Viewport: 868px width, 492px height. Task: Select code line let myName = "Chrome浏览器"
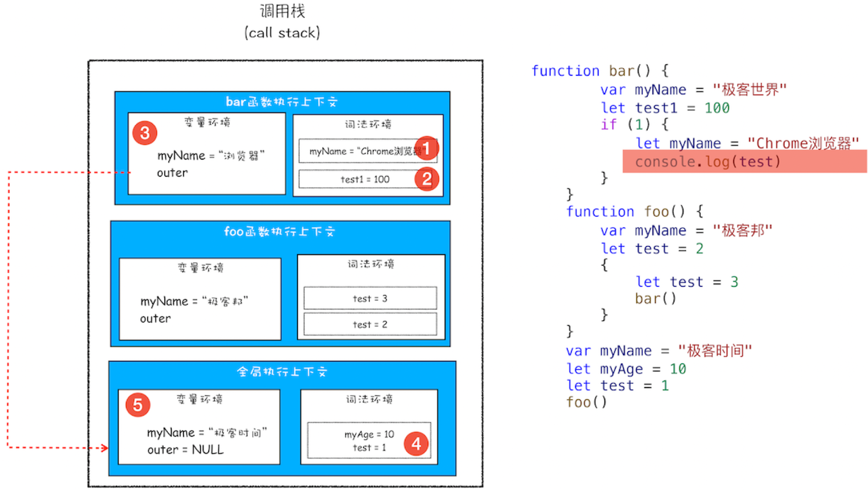click(747, 143)
